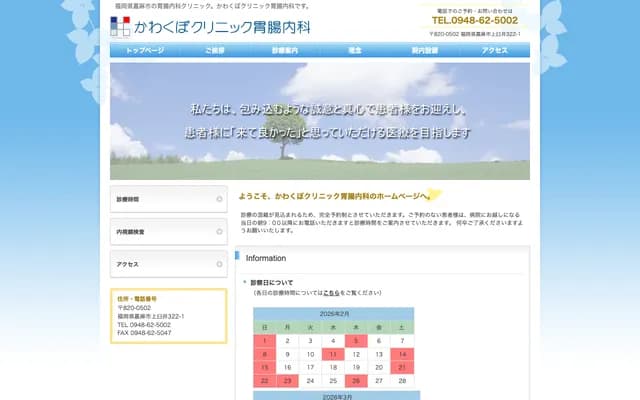
Task: Open the 内視鏡検査 sidebar button
Action: (169, 231)
